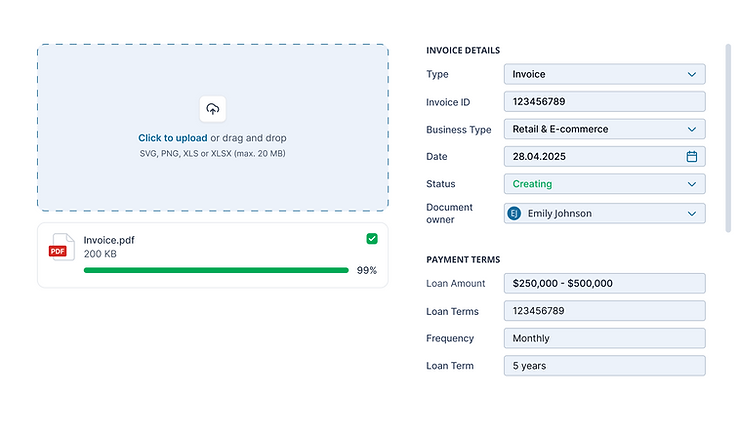Click the 'SVG, PNG, XLS or XLSX' hint text
Screen dimensions: 740x428
(212, 153)
